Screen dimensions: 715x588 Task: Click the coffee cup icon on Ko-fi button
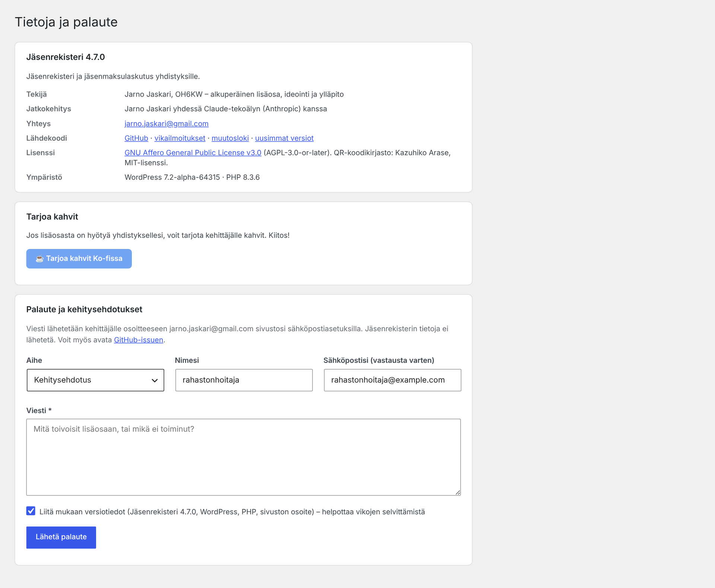pyautogui.click(x=39, y=259)
